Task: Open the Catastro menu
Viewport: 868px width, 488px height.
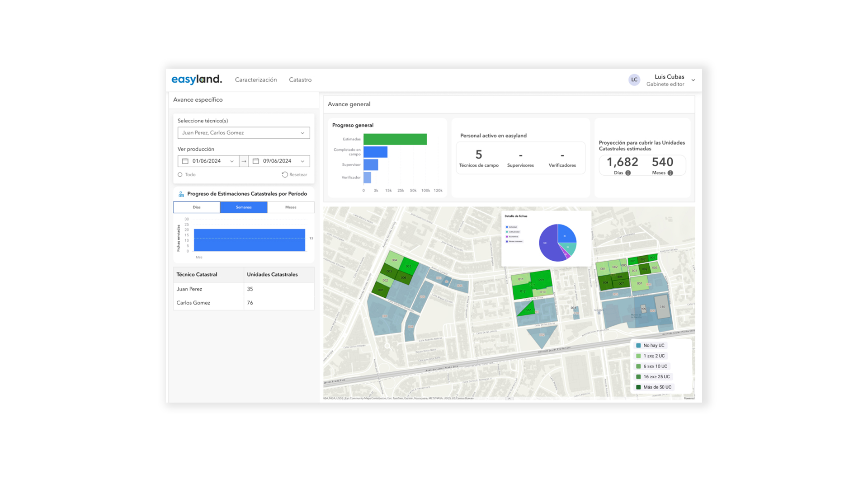Action: 300,80
